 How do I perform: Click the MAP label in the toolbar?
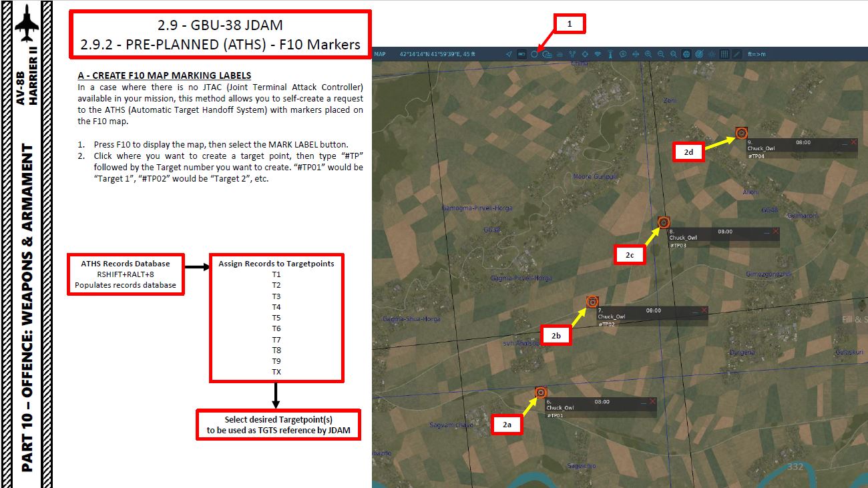[x=379, y=54]
